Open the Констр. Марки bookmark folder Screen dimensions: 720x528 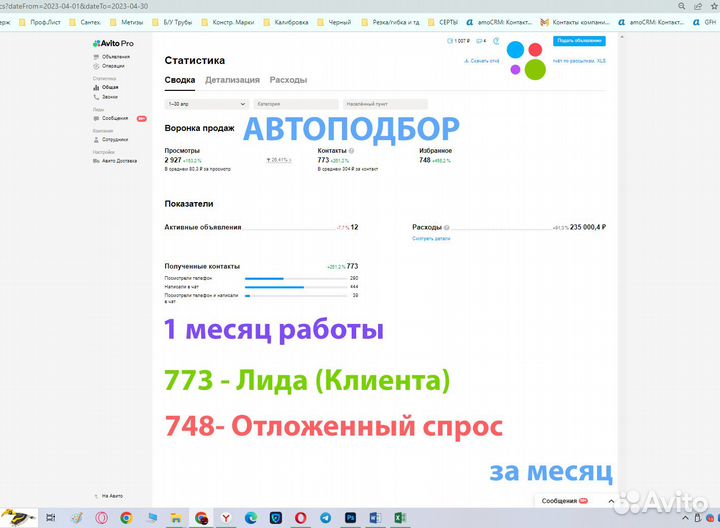227,22
